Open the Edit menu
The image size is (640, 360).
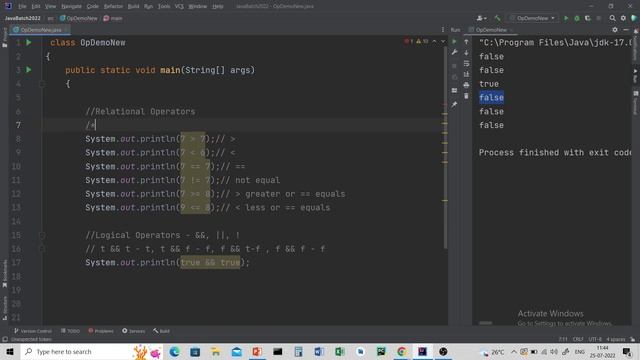(x=36, y=6)
